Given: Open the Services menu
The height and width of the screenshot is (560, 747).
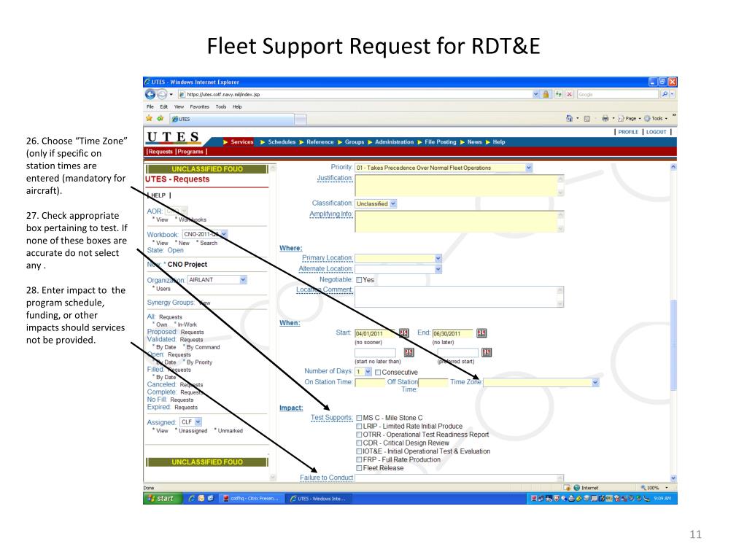Looking at the screenshot, I should [242, 142].
